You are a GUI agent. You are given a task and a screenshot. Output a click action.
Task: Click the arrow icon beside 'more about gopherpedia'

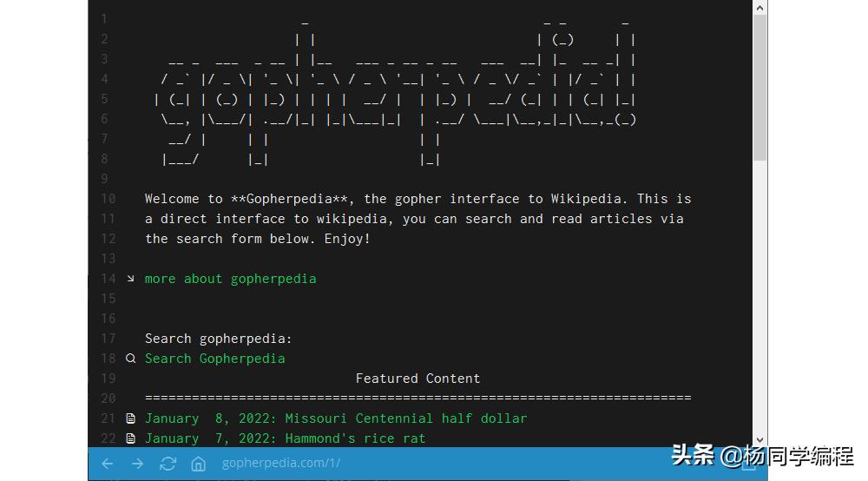click(131, 279)
